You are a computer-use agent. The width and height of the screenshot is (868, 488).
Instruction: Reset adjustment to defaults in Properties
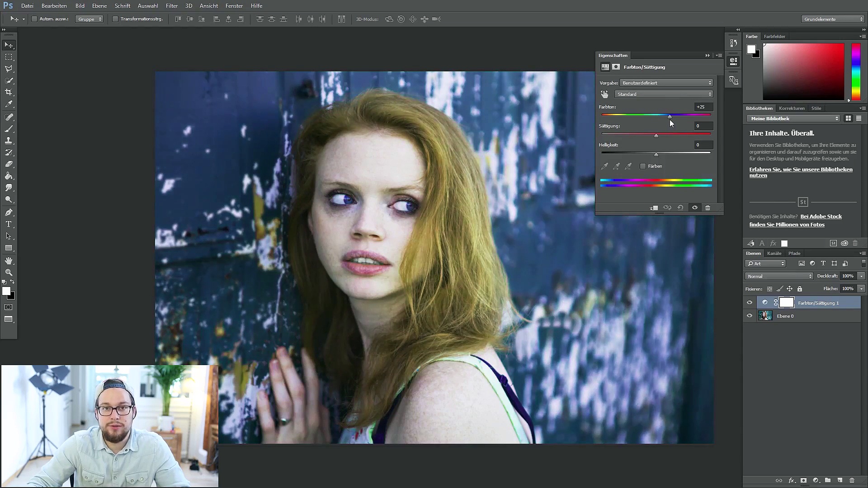pyautogui.click(x=680, y=208)
